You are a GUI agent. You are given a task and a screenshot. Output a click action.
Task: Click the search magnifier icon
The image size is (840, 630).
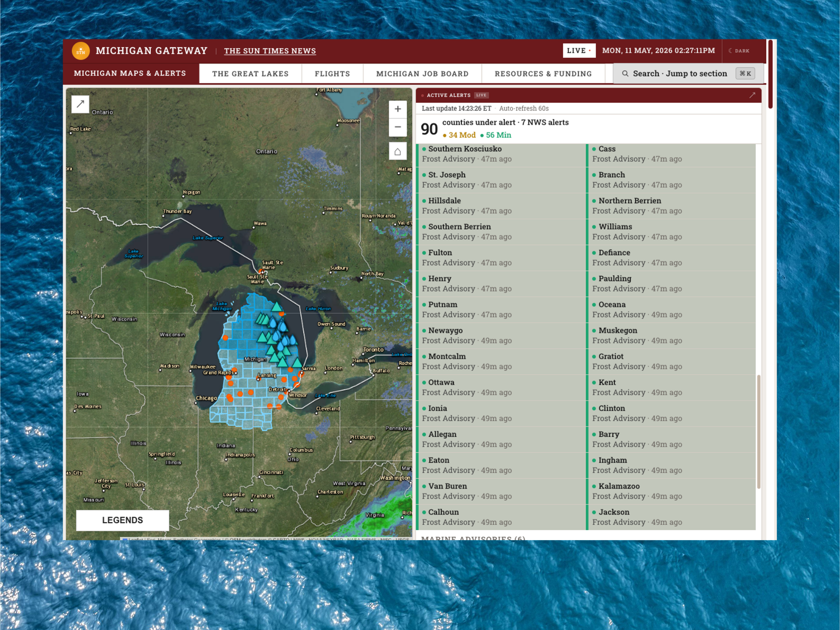click(x=625, y=74)
